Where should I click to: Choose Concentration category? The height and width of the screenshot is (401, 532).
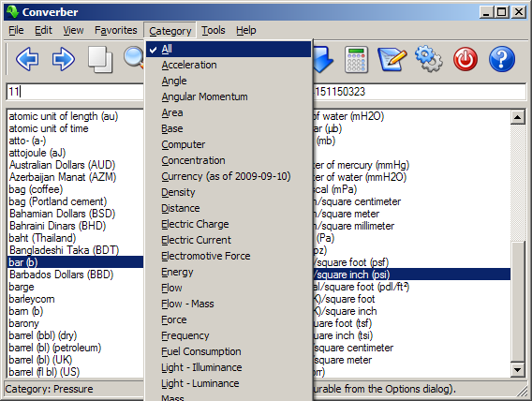229,160
